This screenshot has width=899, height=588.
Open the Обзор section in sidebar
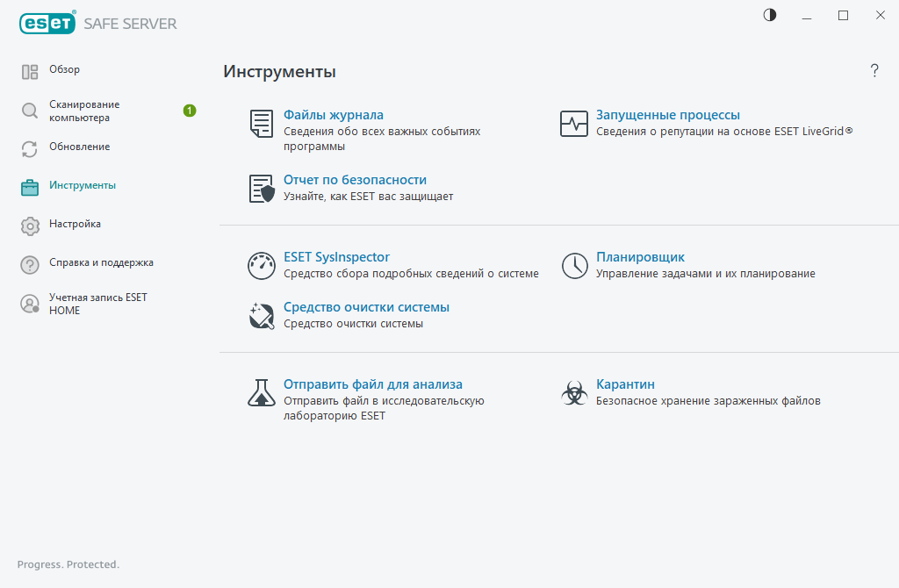pos(64,70)
